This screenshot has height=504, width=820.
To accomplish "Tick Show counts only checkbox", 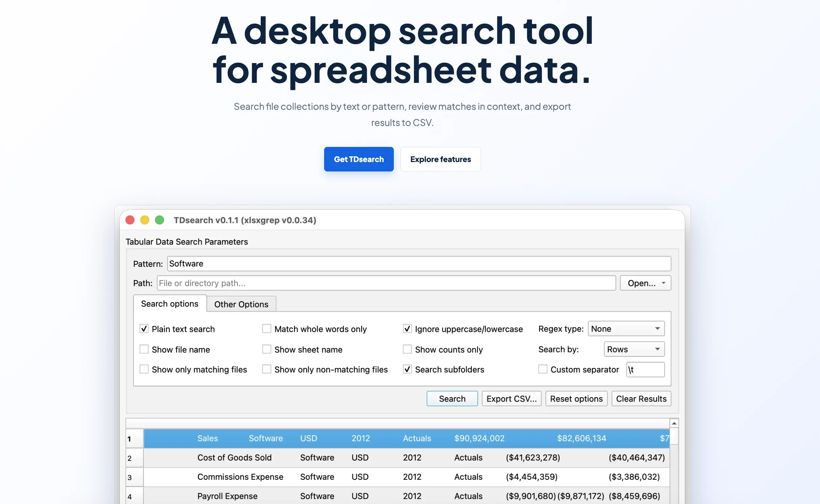I will point(407,349).
